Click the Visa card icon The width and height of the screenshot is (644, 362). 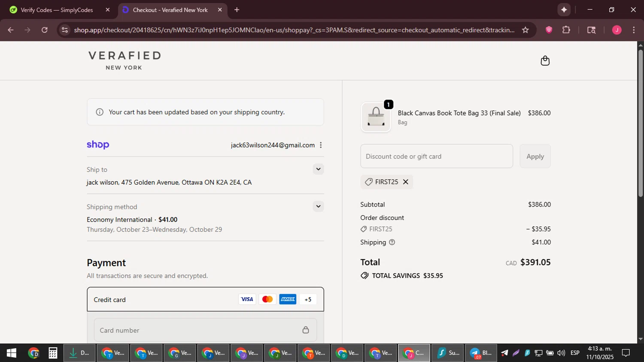[247, 299]
